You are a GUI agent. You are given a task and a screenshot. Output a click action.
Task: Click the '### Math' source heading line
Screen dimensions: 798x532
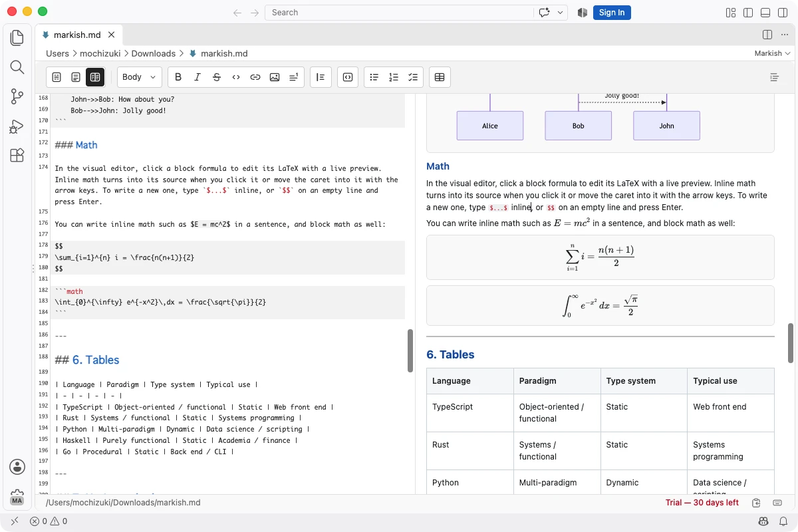tap(76, 145)
